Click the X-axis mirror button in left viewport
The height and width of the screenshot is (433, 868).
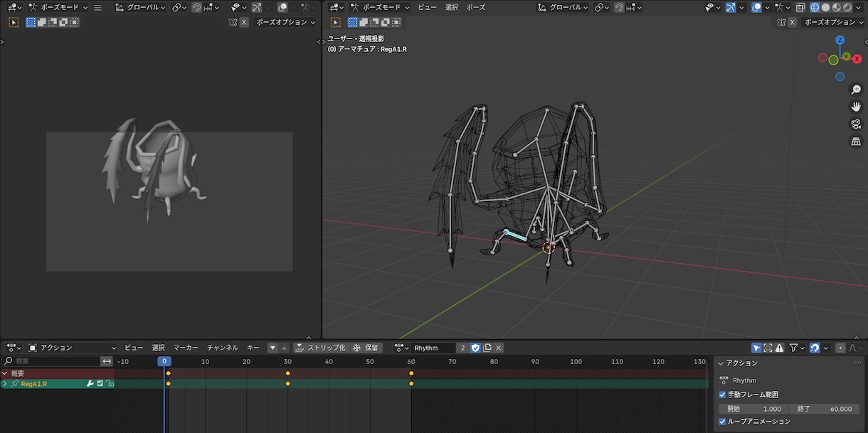[x=243, y=22]
